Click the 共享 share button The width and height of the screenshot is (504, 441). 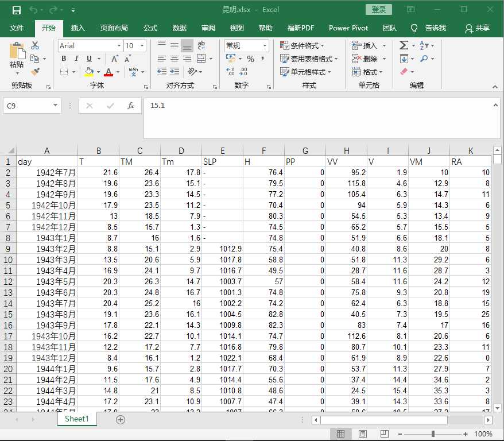click(478, 28)
